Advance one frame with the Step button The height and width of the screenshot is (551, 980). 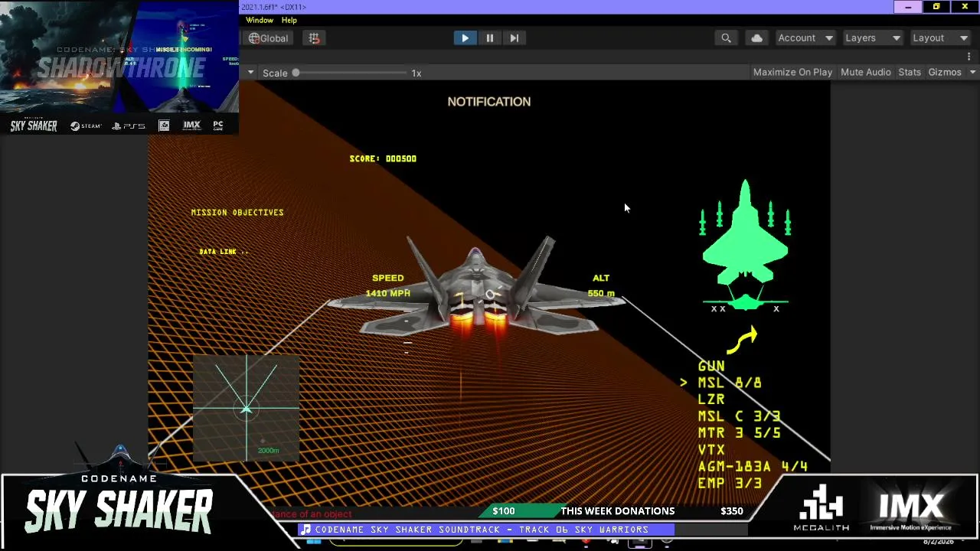[x=514, y=38]
